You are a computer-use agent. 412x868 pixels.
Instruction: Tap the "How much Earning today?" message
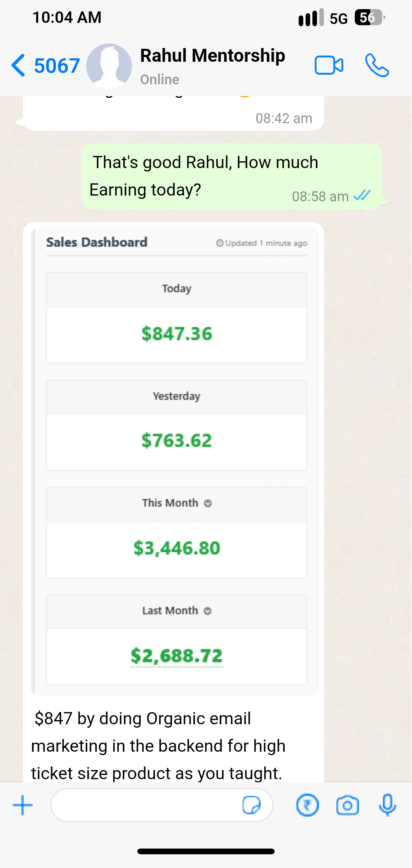click(x=205, y=176)
